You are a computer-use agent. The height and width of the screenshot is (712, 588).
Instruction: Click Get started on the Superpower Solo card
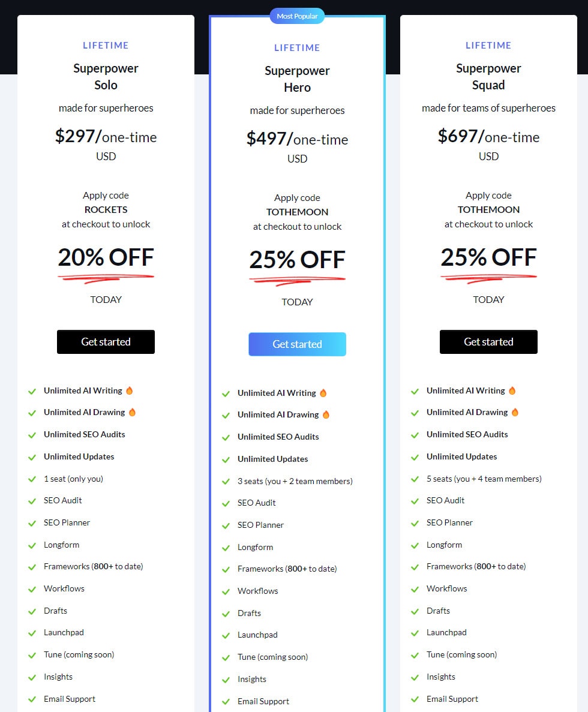click(x=106, y=341)
